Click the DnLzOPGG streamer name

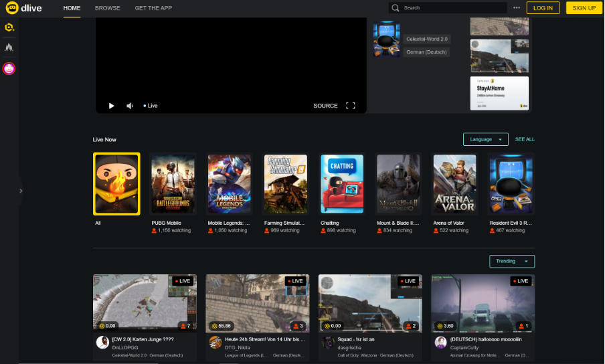click(125, 347)
